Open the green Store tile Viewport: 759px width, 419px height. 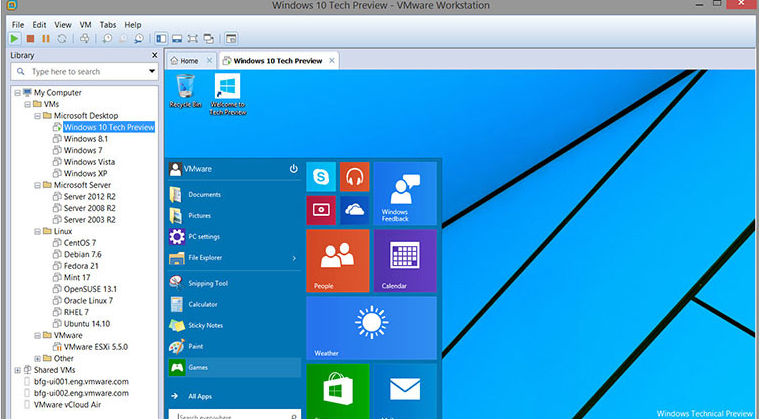338,391
